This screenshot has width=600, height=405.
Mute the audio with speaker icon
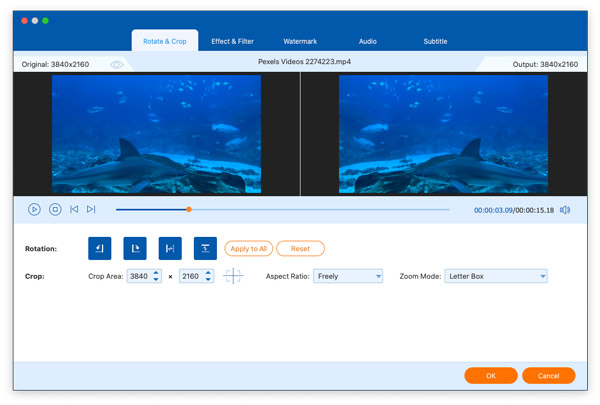coord(565,210)
